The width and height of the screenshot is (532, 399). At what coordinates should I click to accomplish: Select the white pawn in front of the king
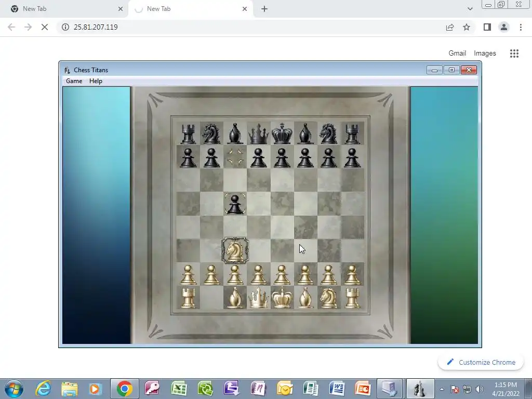pyautogui.click(x=282, y=275)
